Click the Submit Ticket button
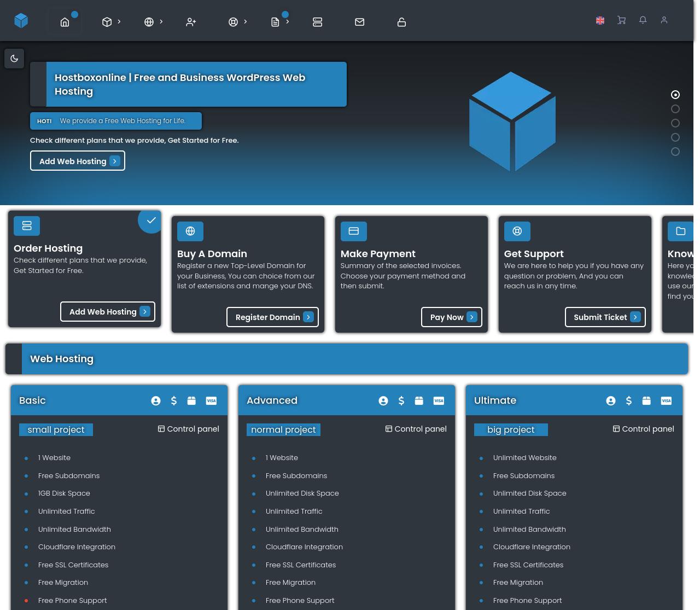 click(605, 317)
